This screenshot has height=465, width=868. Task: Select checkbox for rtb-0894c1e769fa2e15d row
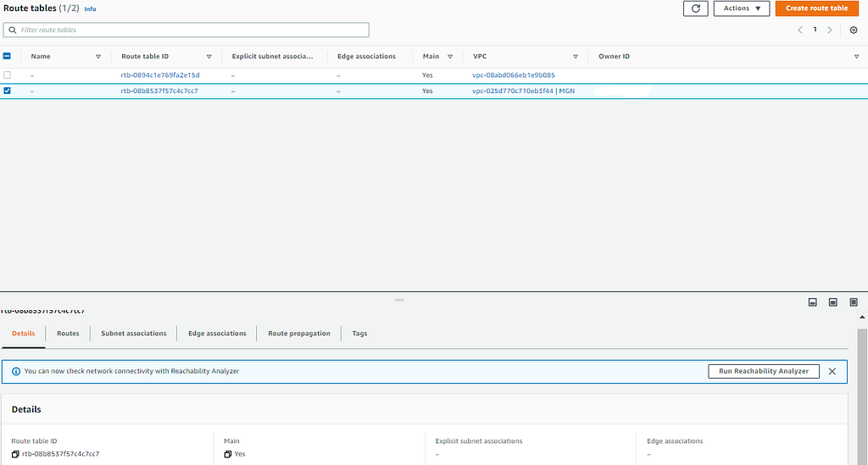coord(7,75)
